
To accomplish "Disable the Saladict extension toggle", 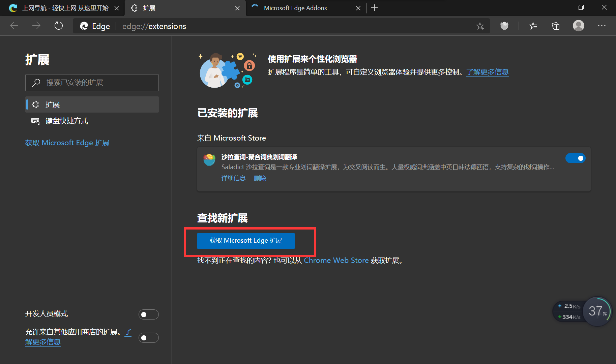I will (x=576, y=158).
